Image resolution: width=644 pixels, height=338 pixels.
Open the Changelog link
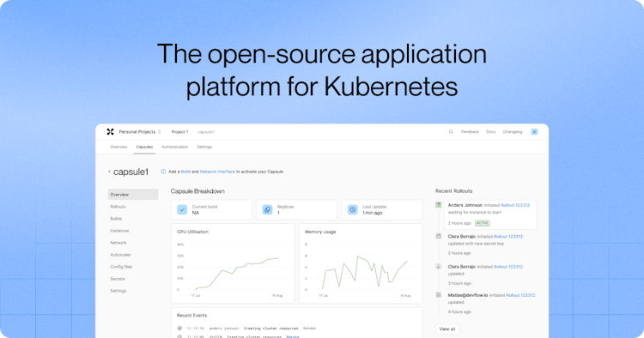(513, 131)
